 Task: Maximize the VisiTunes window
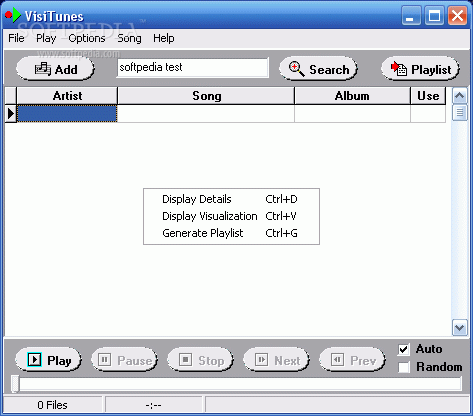(434, 15)
